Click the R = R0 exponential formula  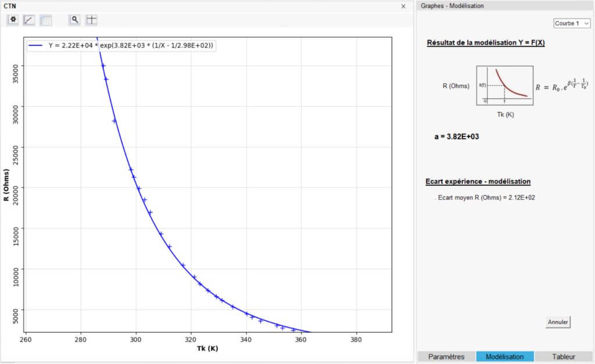[x=562, y=86]
